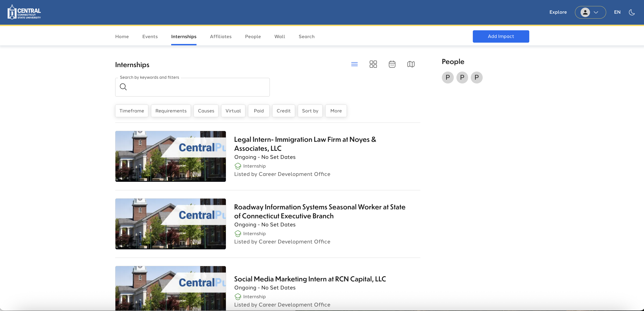Open Roadway Information Systems Seasonal Worker listing title

320,212
